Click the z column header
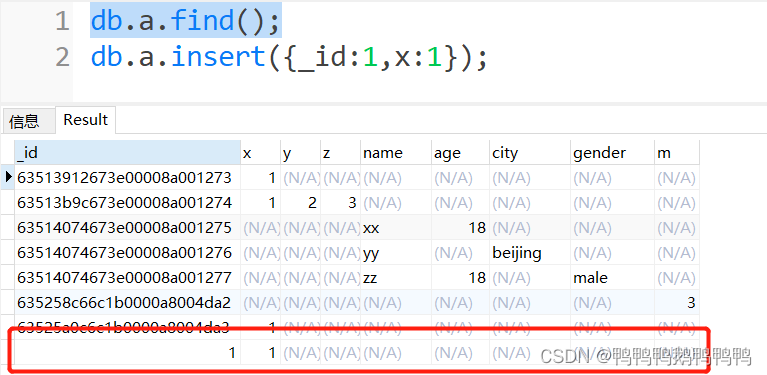 tap(340, 153)
